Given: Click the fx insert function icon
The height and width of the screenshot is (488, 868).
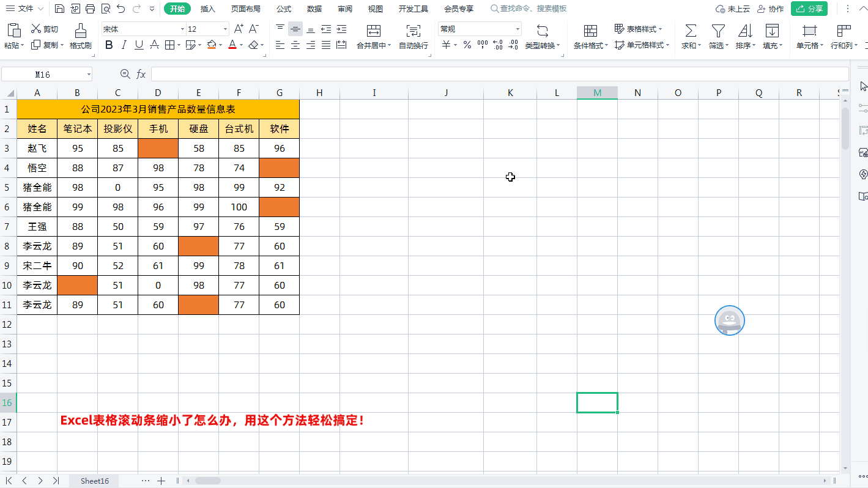Looking at the screenshot, I should tap(141, 74).
